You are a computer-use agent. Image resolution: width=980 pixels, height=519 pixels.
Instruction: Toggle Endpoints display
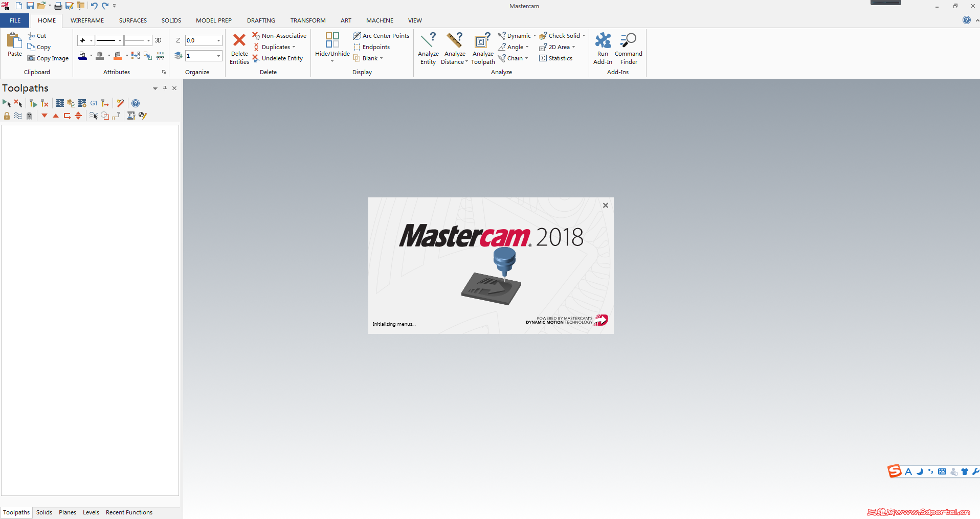(x=371, y=47)
